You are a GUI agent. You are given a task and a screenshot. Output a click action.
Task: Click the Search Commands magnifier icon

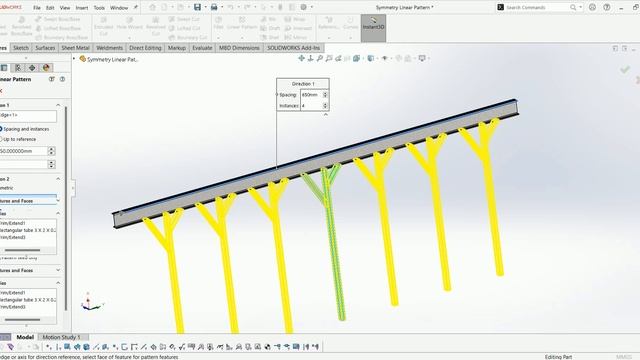[x=573, y=7]
